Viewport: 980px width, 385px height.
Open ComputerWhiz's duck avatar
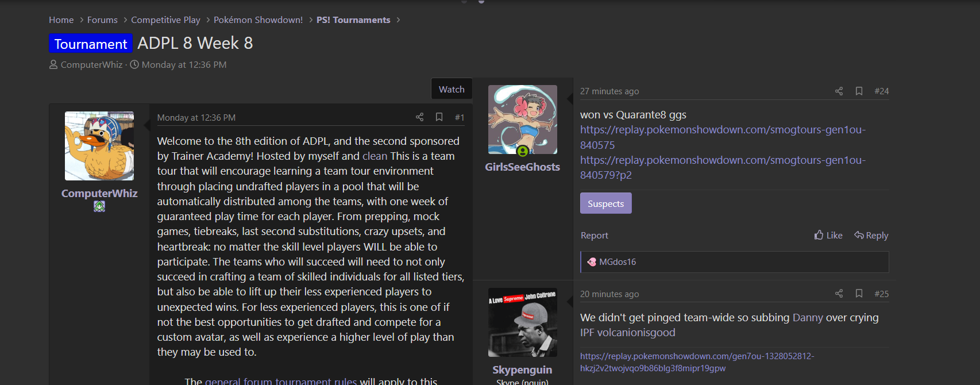coord(99,146)
